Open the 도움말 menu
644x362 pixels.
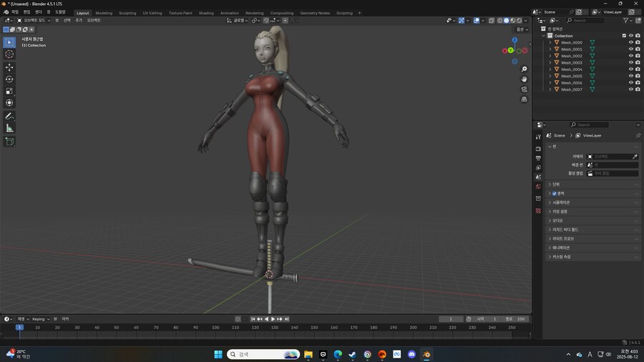click(x=60, y=12)
